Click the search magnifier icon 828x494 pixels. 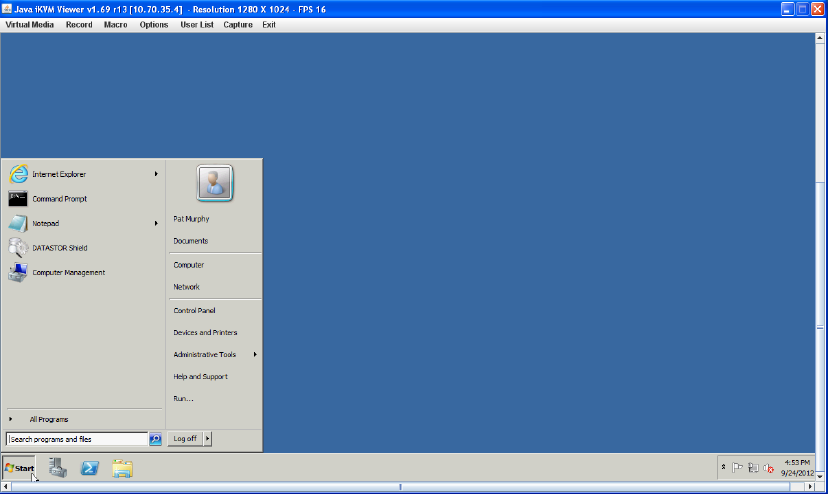[x=155, y=439]
